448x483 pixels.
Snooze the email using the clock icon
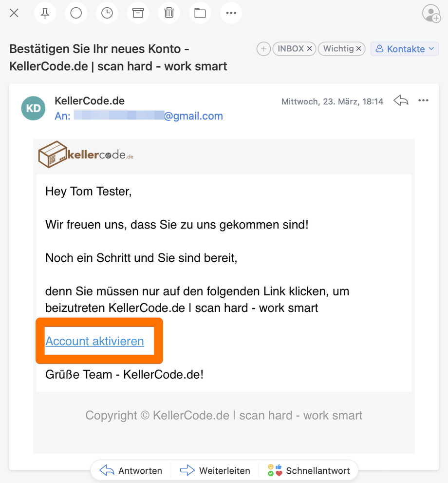coord(107,13)
